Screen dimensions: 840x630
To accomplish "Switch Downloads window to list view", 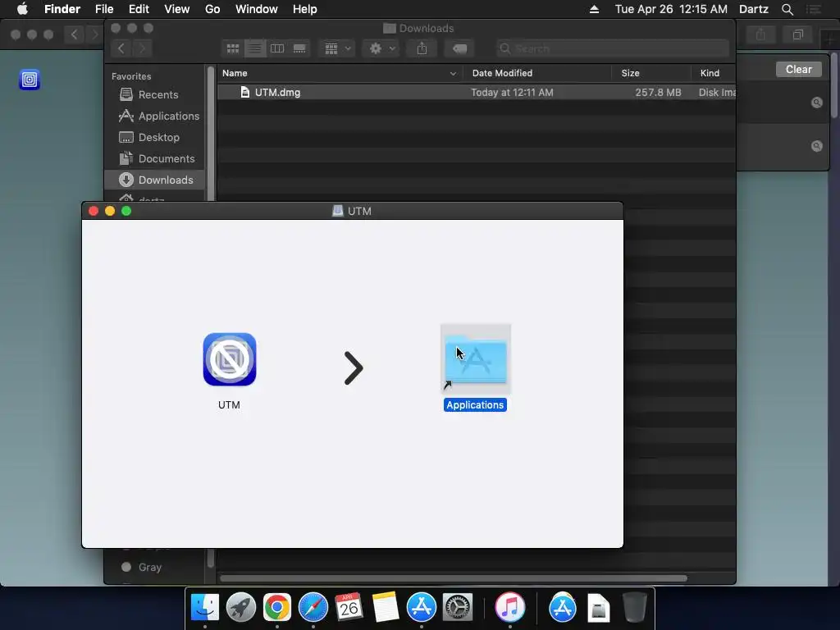I will coord(255,48).
